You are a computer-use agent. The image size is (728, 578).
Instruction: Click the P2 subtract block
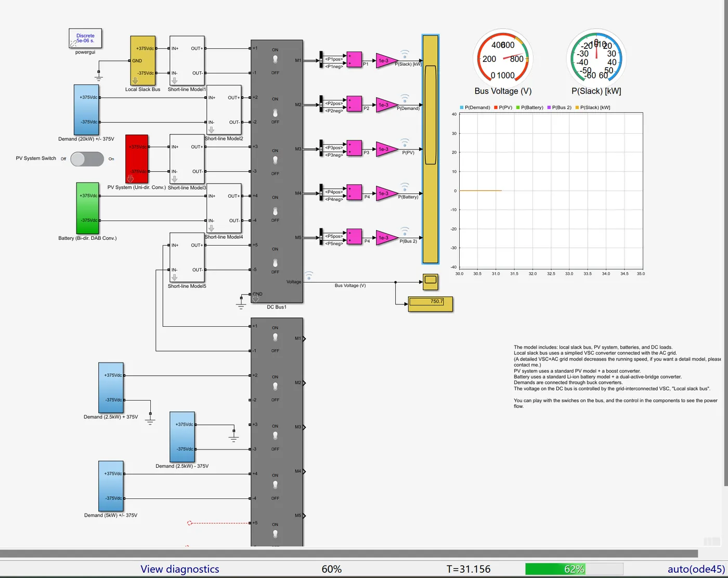[x=354, y=104]
